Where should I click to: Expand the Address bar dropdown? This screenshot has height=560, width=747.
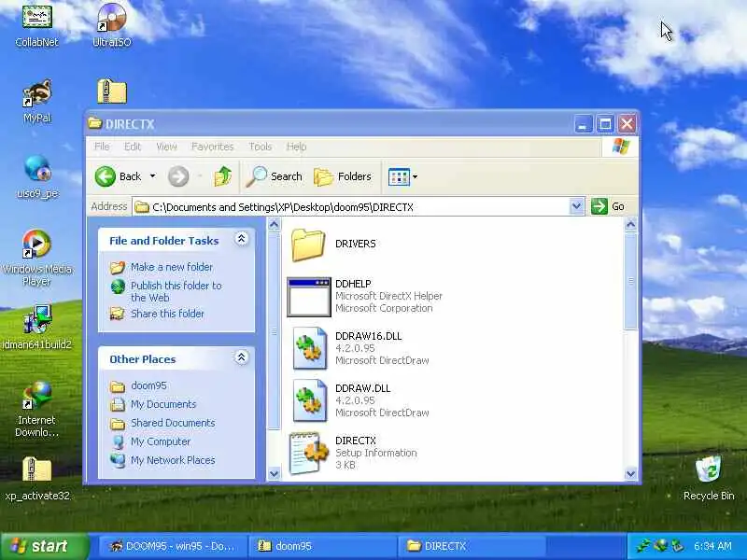576,206
